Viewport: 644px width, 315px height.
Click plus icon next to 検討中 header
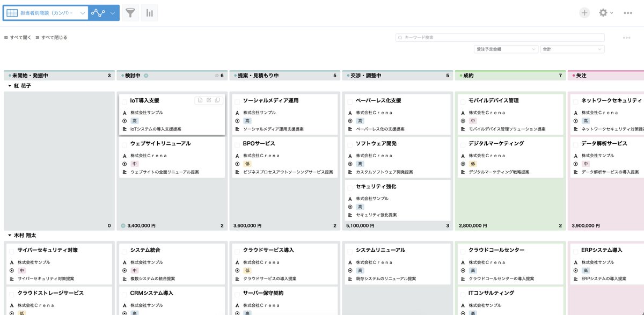click(x=147, y=76)
